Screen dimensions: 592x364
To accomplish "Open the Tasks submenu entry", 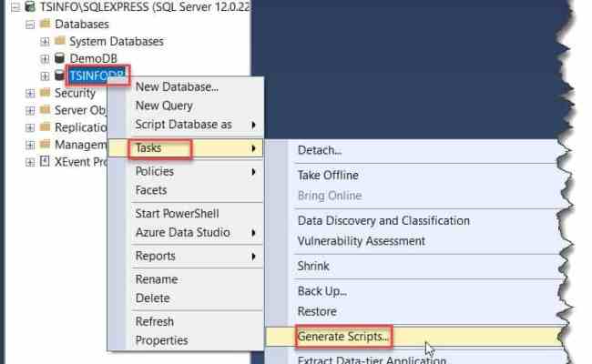I will [186, 147].
